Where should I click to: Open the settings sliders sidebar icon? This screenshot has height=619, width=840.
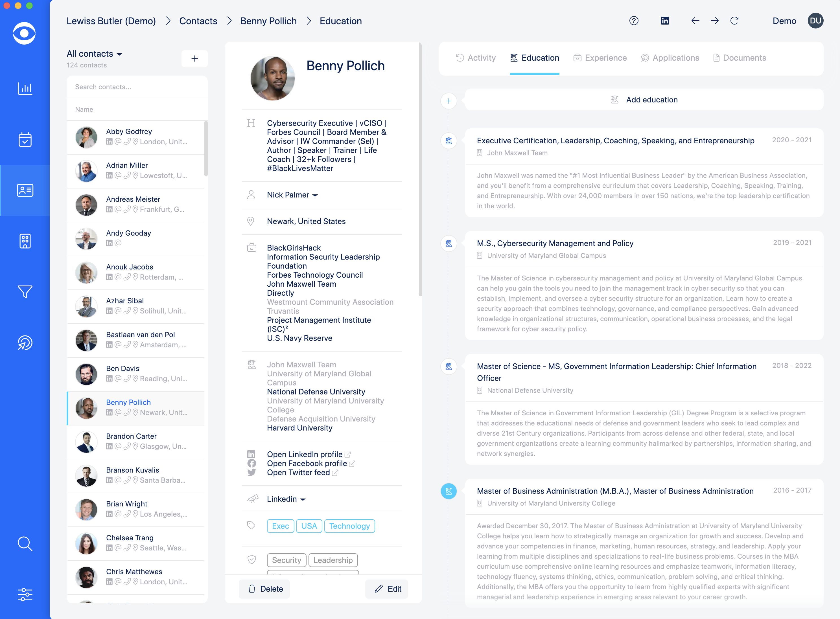(25, 594)
